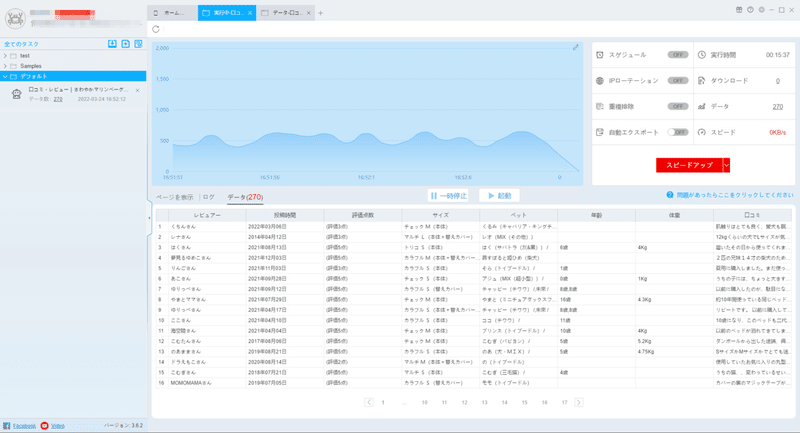This screenshot has width=800, height=433.
Task: Select the 2022年03月06日 cell
Action: pos(285,226)
